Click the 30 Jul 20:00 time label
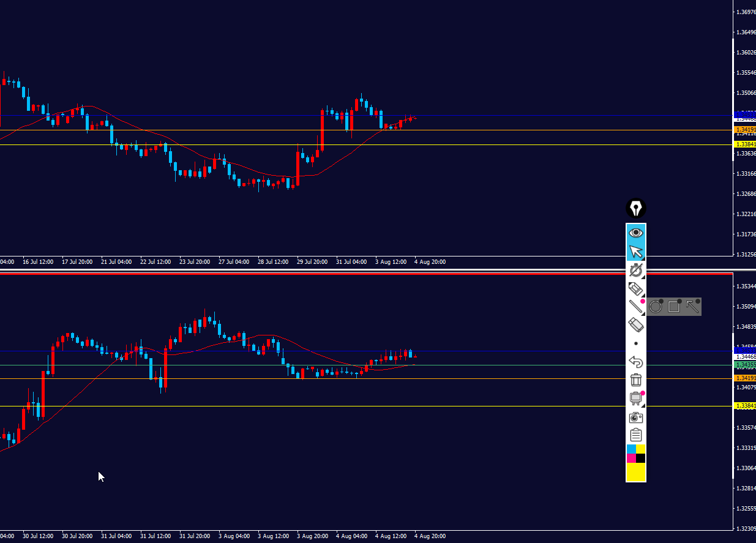Screen dimensions: 756x543 (77, 536)
